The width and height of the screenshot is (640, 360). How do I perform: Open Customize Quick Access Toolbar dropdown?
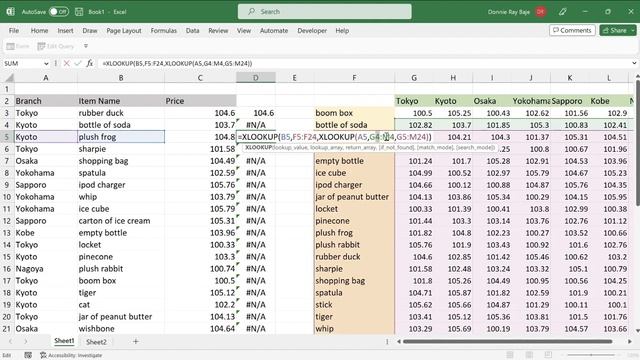86,46
